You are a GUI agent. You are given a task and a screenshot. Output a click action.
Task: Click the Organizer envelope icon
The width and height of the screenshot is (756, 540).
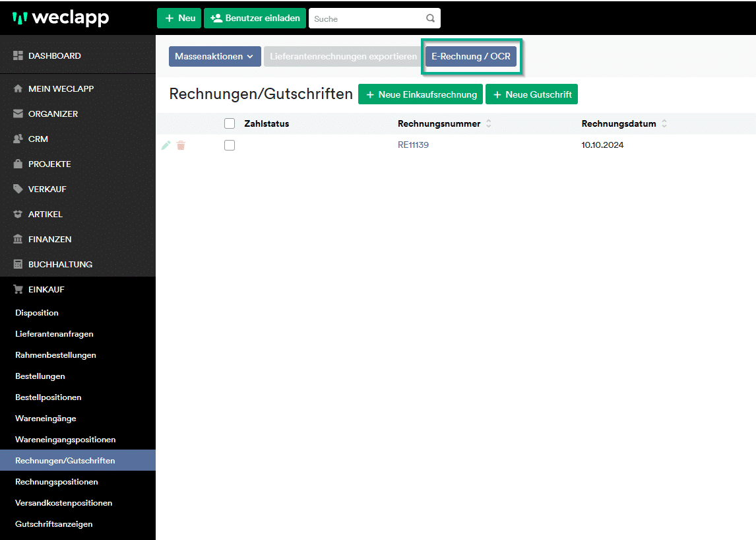18,114
